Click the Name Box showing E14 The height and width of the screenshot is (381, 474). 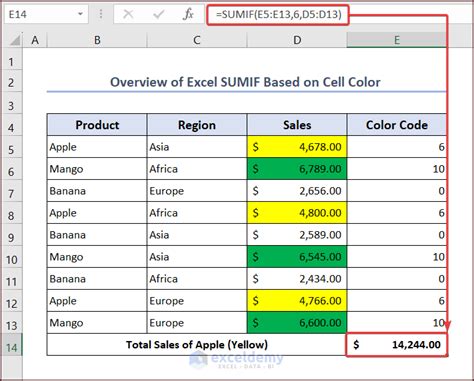point(46,14)
